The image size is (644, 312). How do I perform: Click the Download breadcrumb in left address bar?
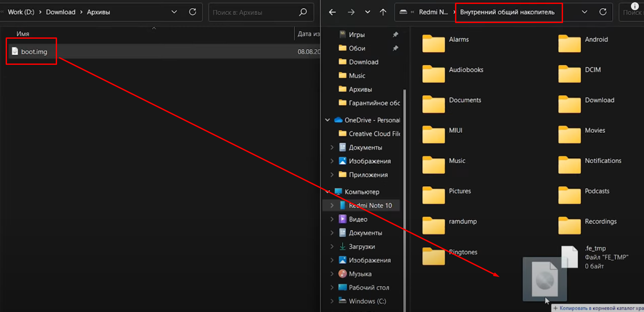[61, 12]
